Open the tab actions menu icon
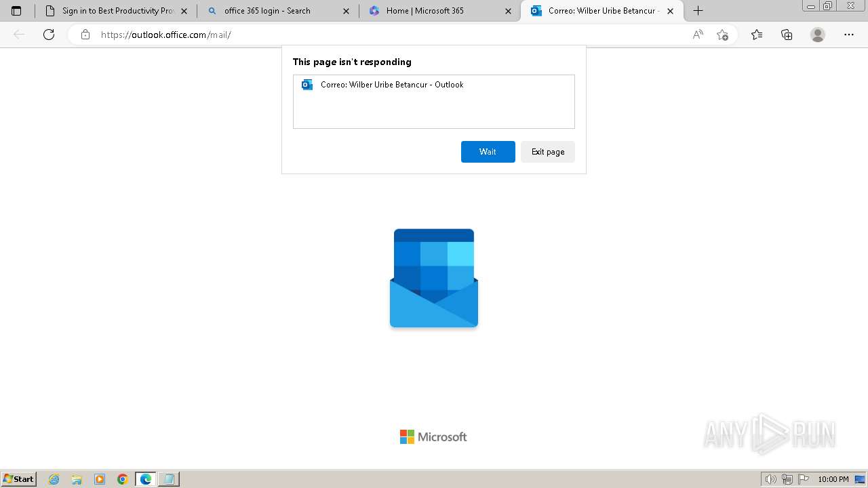Image resolution: width=868 pixels, height=488 pixels. (16, 11)
